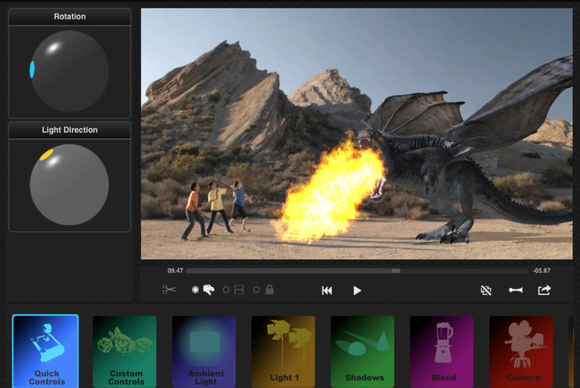Screen dimensions: 580x388
Task: Click the elapsed time 09.47
Action: pos(175,271)
